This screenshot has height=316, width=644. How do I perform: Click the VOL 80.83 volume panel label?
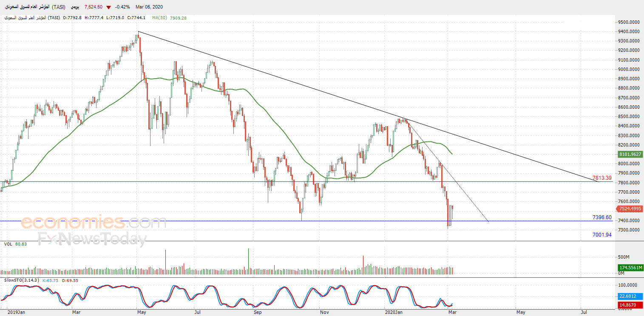pos(15,244)
